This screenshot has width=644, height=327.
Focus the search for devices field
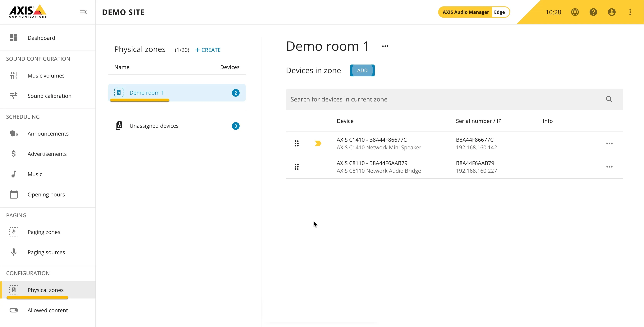pyautogui.click(x=454, y=99)
